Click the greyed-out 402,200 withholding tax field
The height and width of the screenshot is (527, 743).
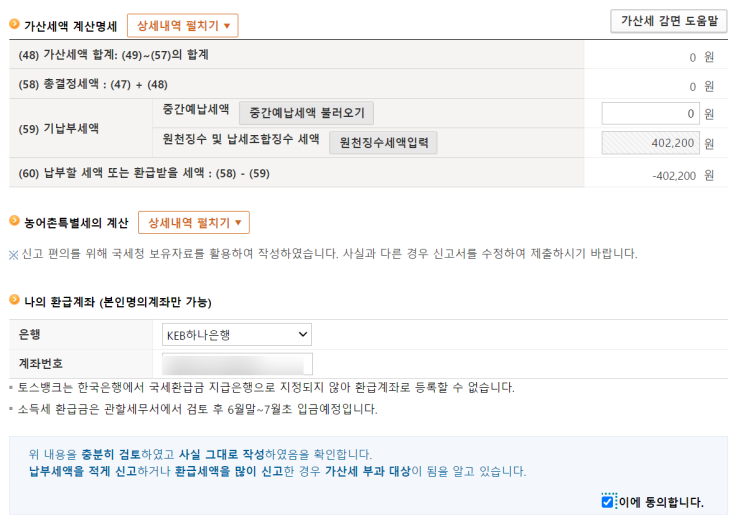click(x=650, y=143)
